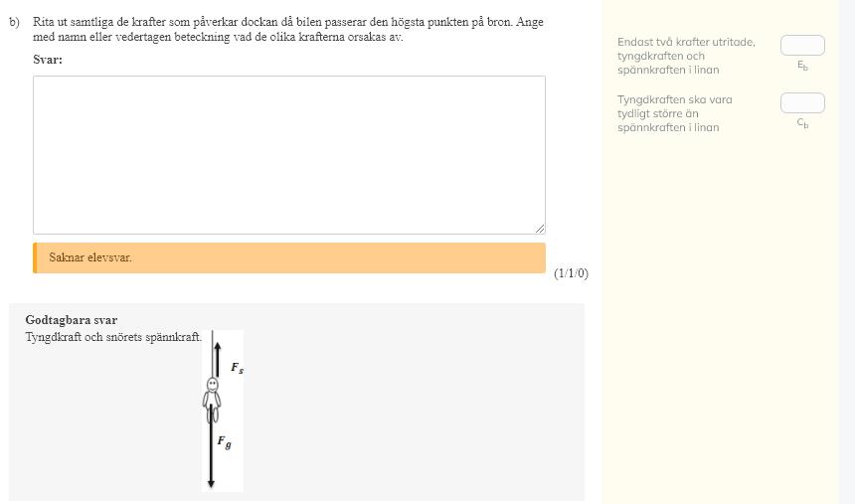Click the "b)" question marker
This screenshot has width=855, height=504.
pyautogui.click(x=15, y=22)
